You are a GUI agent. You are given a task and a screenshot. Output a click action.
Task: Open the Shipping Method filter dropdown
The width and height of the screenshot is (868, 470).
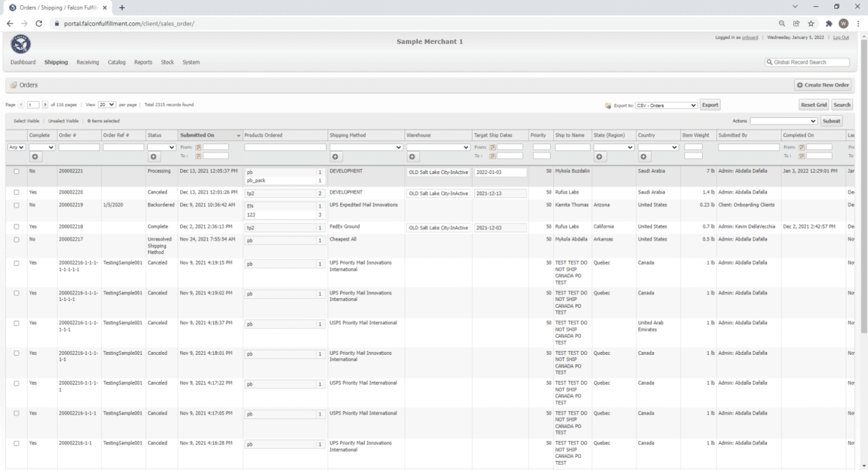click(366, 147)
